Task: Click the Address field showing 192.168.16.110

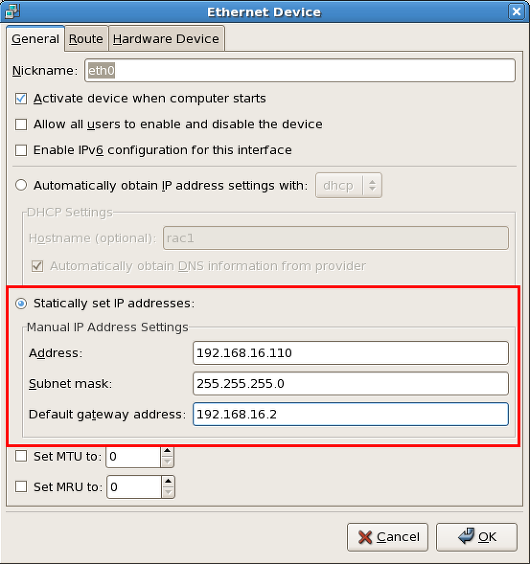Action: click(x=350, y=353)
